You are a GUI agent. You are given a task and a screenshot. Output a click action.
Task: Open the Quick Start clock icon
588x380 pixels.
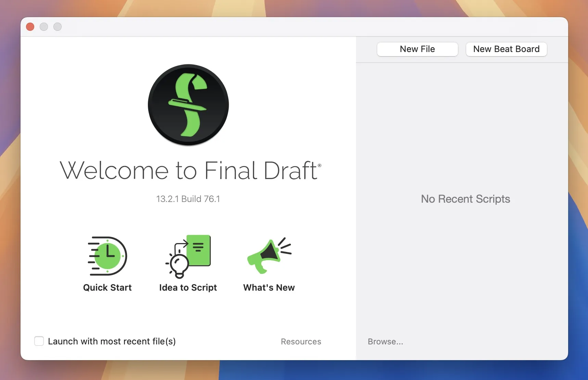pyautogui.click(x=107, y=256)
